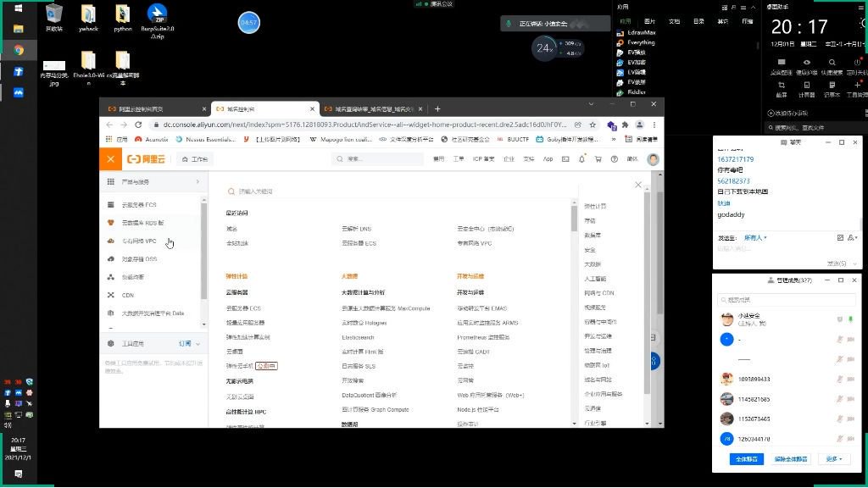Viewport: 868px width, 488px height.
Task: Open the Chrome three-dot menu
Action: pos(654,125)
